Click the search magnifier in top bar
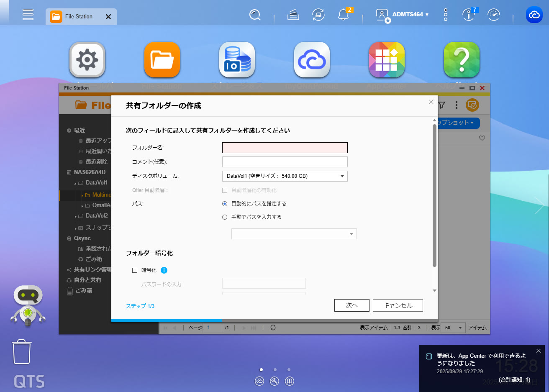The image size is (549, 392). 254,15
